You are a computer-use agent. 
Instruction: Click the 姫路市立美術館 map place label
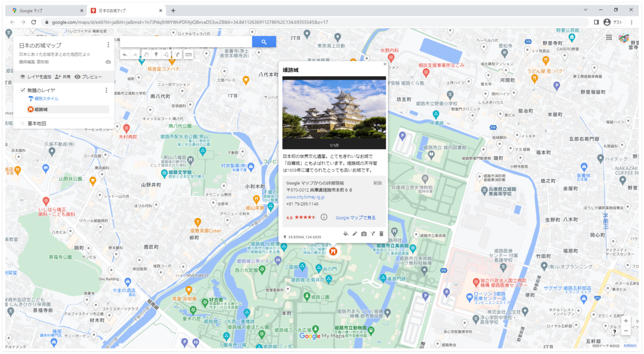click(x=392, y=246)
